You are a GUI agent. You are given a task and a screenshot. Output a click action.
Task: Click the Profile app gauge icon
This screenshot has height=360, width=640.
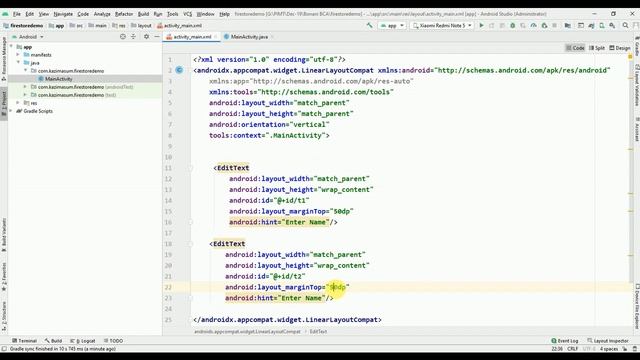pos(533,25)
